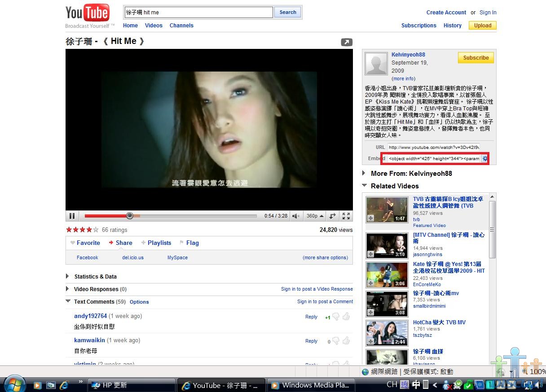Click the Switch between windows Quick Launch icon

click(x=51, y=385)
